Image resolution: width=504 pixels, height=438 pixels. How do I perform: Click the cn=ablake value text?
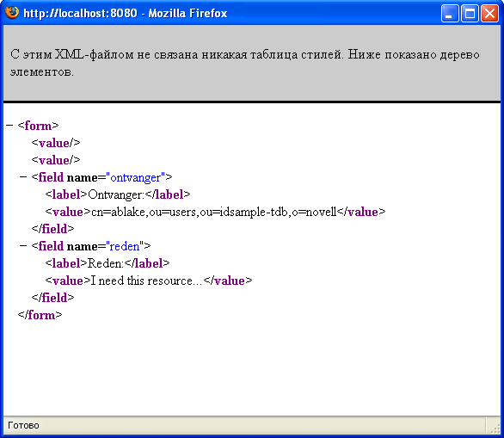tap(214, 212)
